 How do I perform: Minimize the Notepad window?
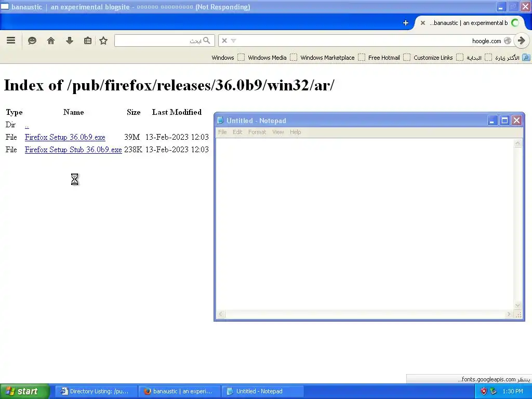coord(493,121)
